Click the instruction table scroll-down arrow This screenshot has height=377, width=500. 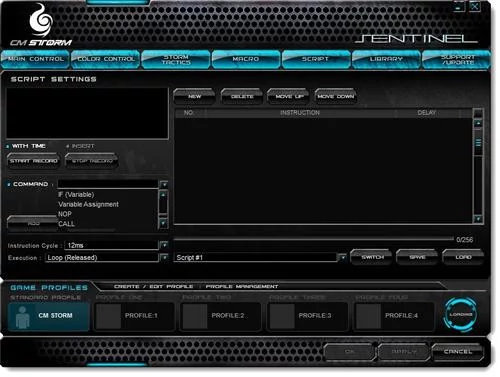478,219
